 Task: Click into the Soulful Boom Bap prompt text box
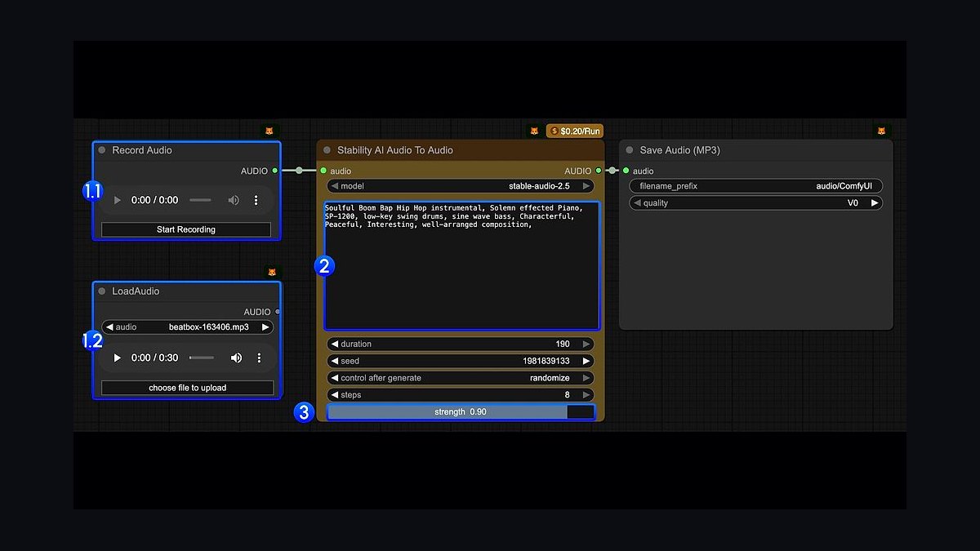coord(461,266)
